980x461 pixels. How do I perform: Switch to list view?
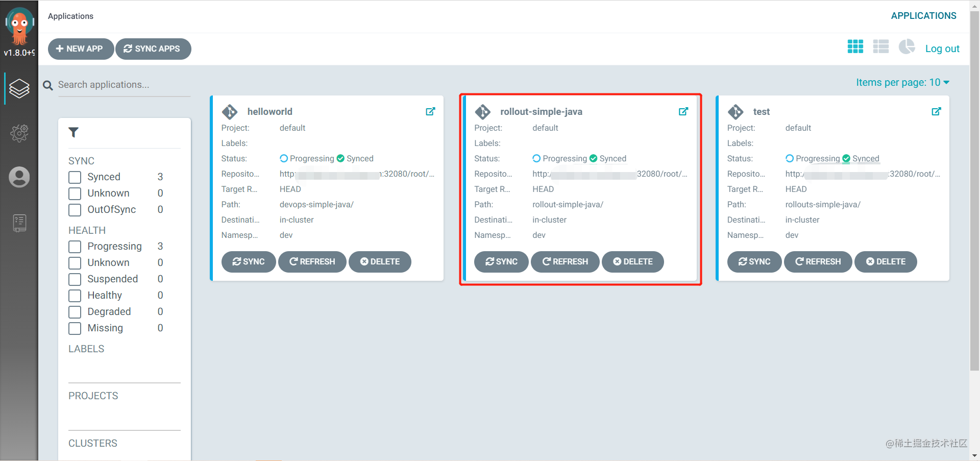click(x=881, y=47)
